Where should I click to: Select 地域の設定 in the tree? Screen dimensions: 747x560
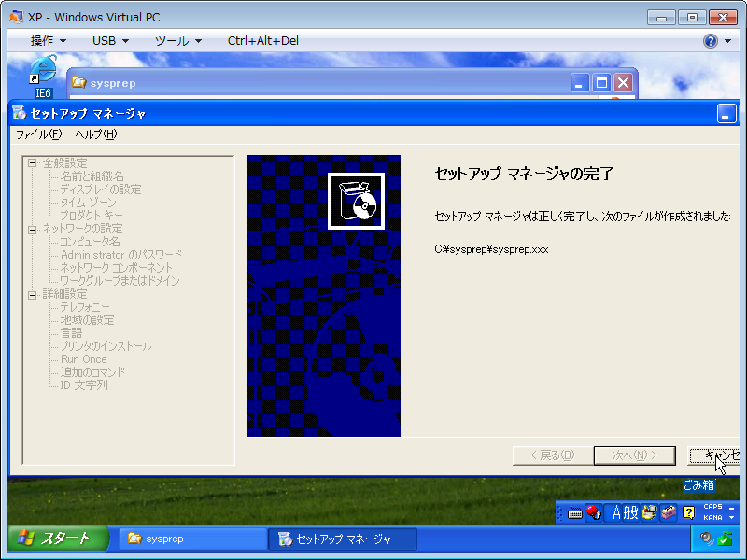point(87,320)
